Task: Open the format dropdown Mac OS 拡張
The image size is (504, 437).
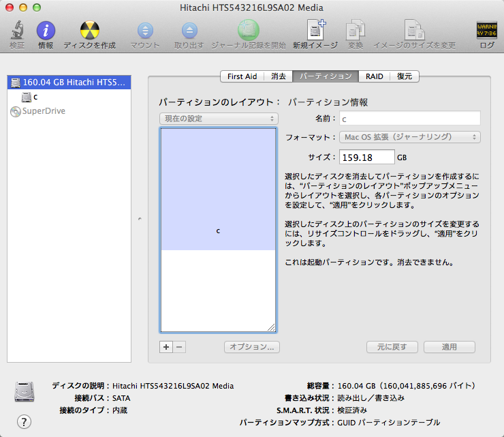Action: coord(410,137)
